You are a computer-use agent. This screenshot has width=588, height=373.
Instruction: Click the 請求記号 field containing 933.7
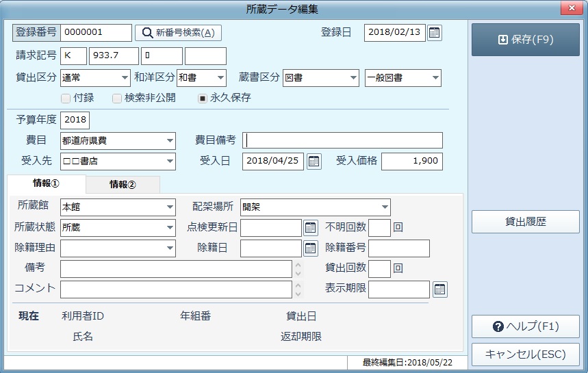114,56
